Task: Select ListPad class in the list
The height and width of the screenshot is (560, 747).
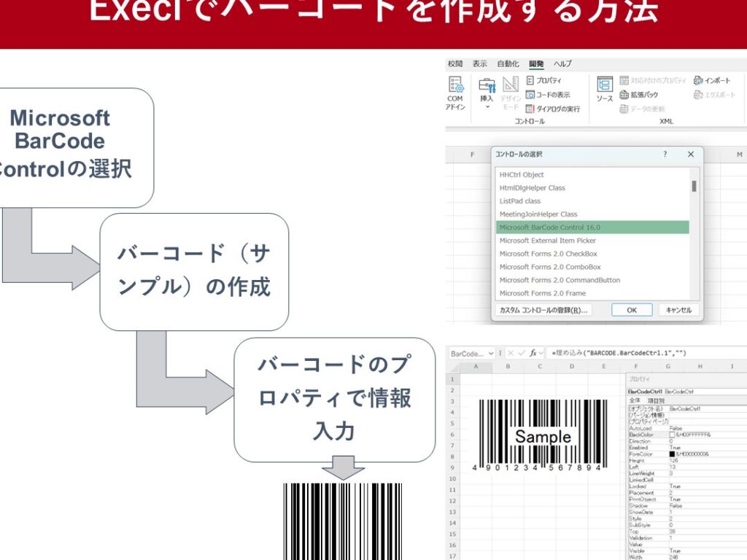Action: tap(592, 201)
